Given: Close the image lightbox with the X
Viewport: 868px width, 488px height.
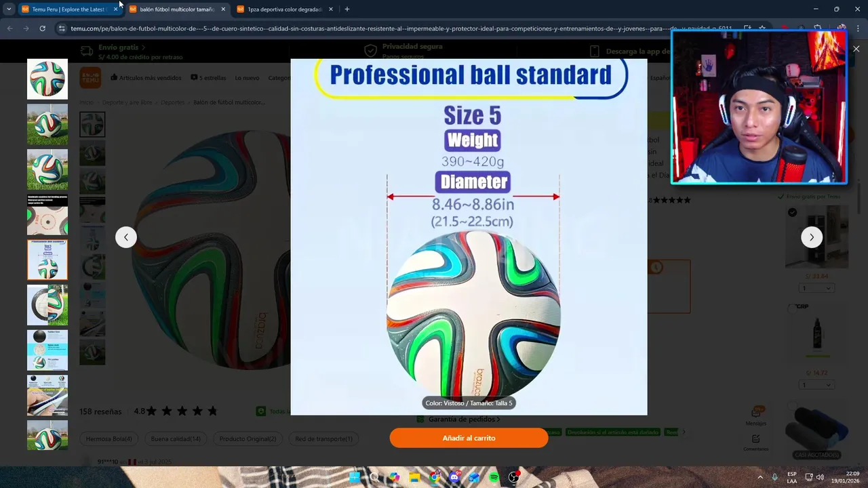Looking at the screenshot, I should click(856, 49).
